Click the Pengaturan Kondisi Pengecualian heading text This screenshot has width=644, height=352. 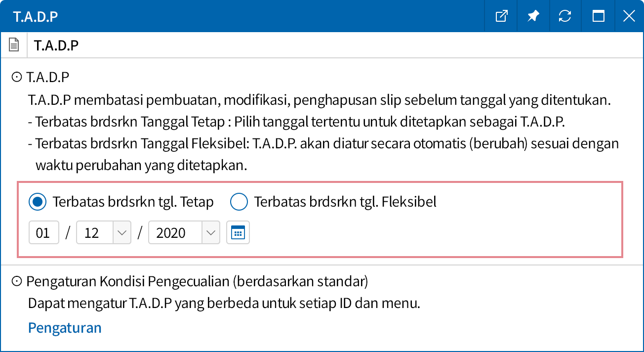click(x=197, y=281)
